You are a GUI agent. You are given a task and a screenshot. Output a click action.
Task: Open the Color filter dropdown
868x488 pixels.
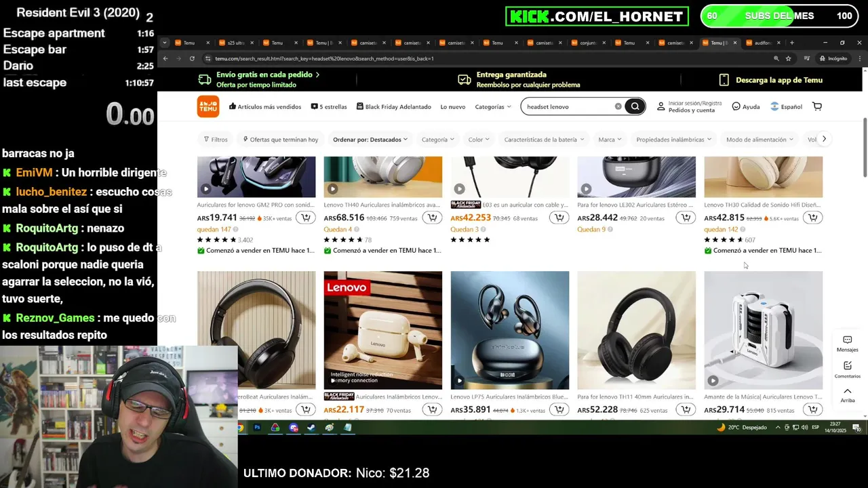click(479, 140)
